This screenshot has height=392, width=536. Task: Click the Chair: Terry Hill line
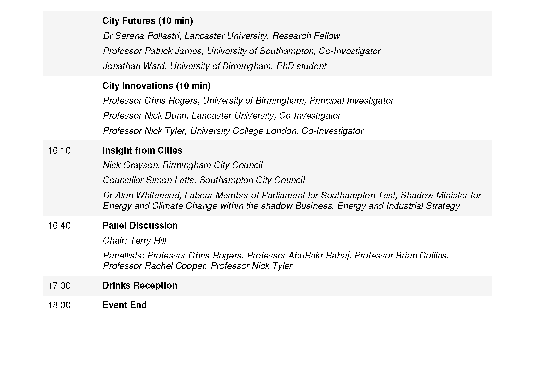point(134,241)
